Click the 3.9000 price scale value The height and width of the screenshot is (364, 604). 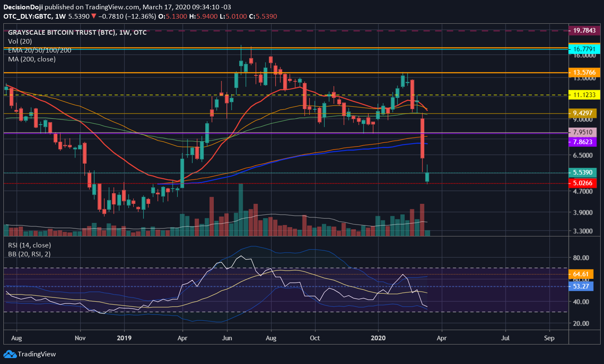(x=583, y=213)
